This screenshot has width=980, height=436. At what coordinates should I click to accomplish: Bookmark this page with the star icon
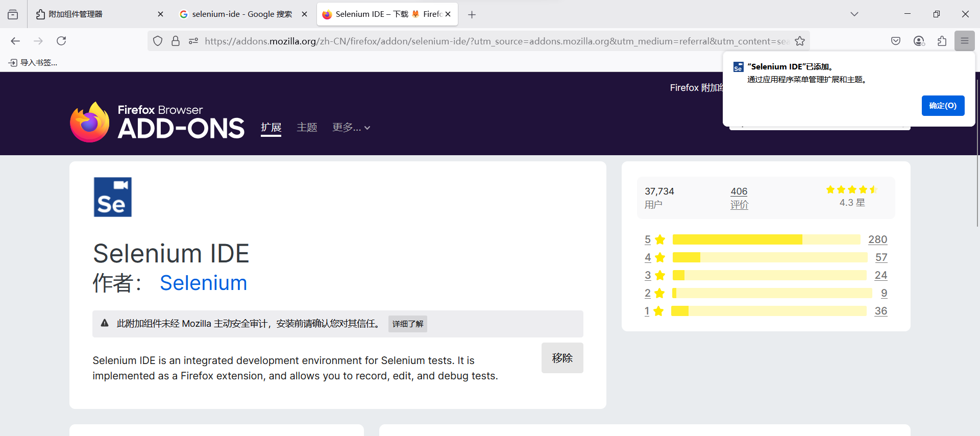800,41
